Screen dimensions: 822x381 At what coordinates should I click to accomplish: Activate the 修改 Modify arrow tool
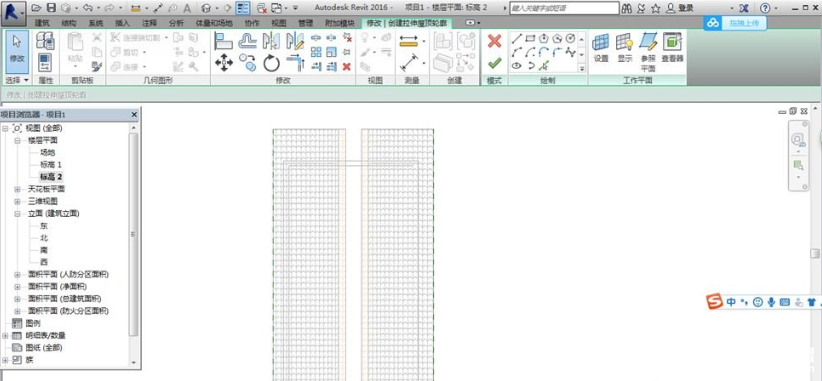coord(17,51)
